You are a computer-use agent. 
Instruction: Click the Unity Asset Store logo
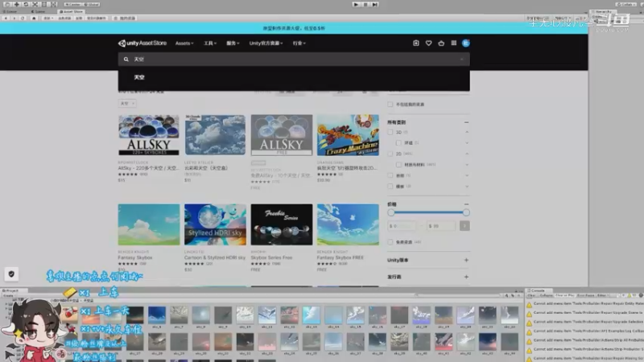coord(143,43)
